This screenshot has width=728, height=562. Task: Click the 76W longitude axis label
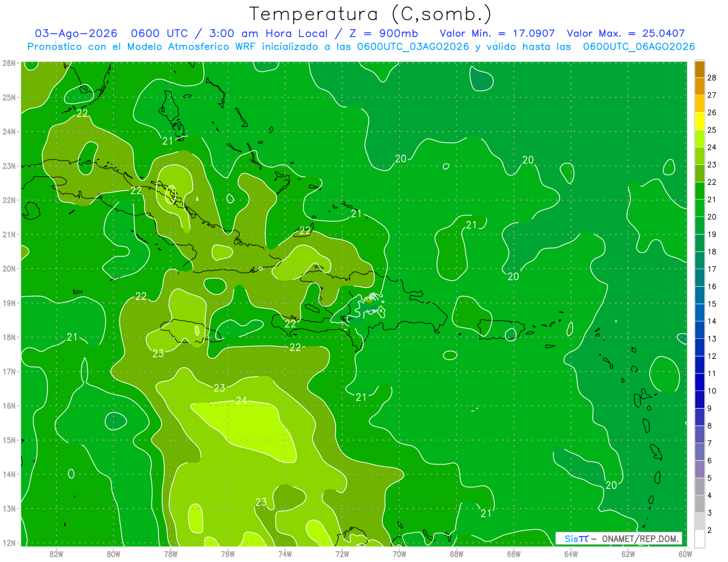(x=227, y=554)
